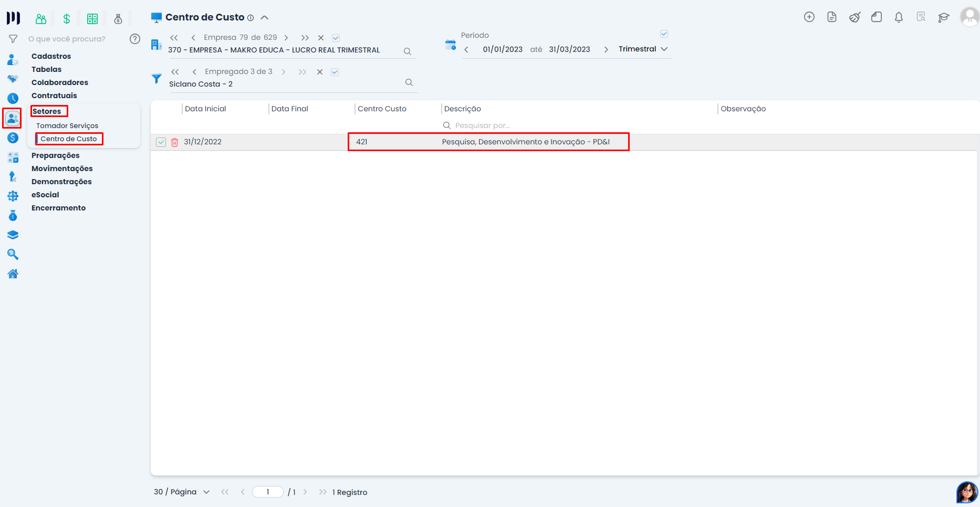Open help with the question mark icon
This screenshot has width=980, height=507.
coord(135,39)
